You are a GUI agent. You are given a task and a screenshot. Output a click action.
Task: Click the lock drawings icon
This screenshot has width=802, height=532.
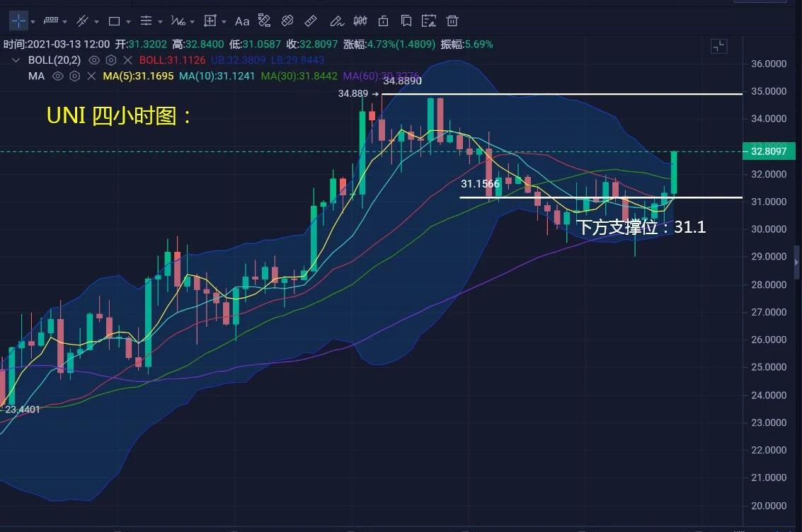[x=383, y=21]
